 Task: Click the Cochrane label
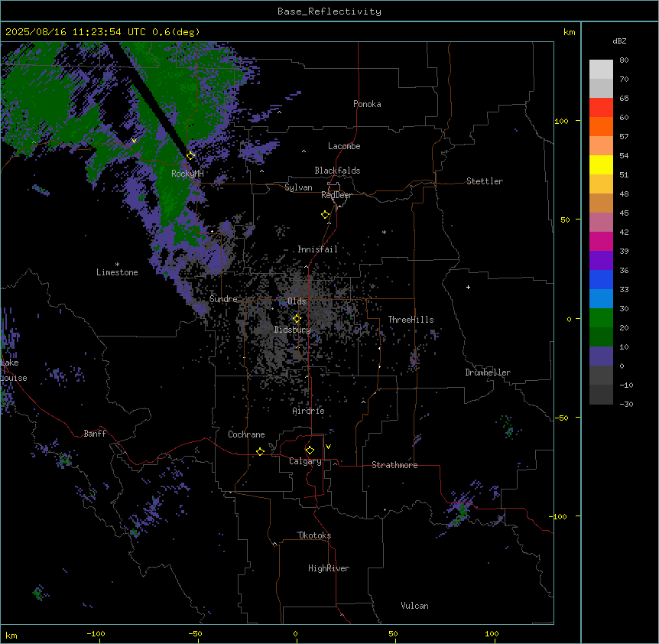246,434
